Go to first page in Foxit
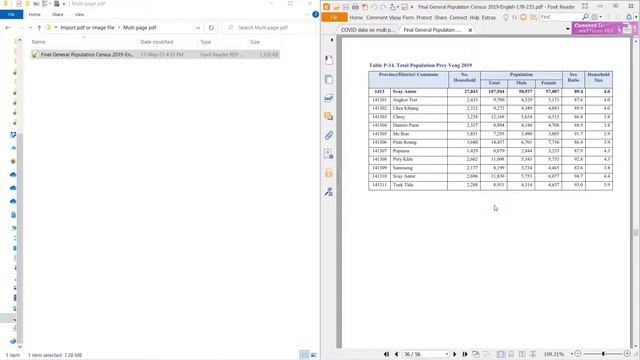This screenshot has width=640, height=360. click(x=387, y=354)
